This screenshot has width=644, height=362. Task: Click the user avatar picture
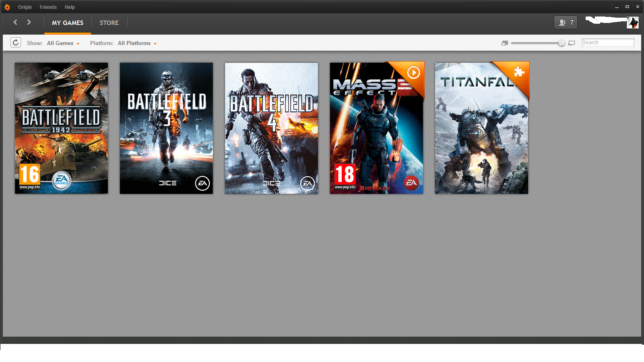click(632, 23)
